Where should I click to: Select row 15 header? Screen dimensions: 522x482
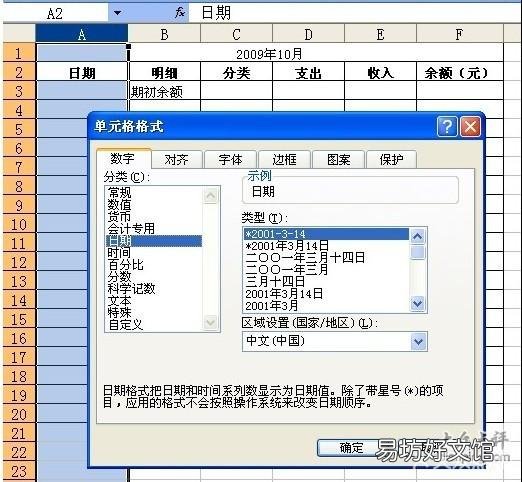tap(19, 319)
